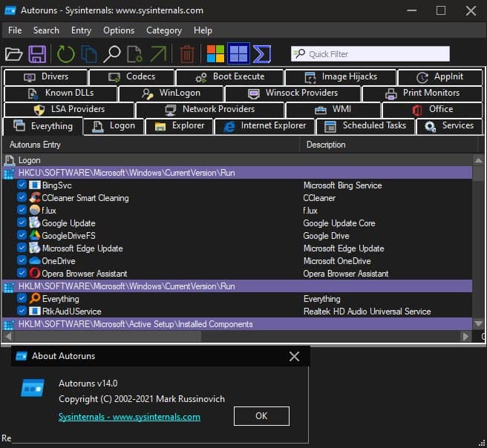Click the green Jump to Entry arrow
This screenshot has width=487, height=448.
point(158,53)
